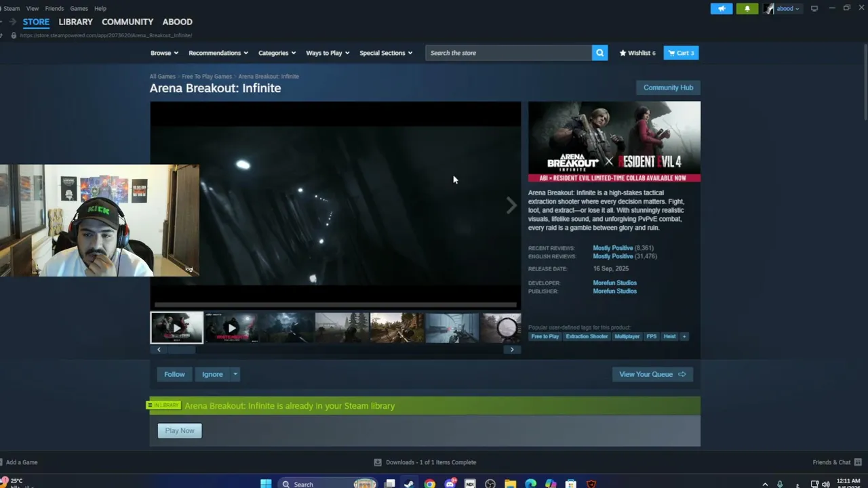Open the NDI app on the taskbar
This screenshot has height=488, width=868.
tap(470, 484)
